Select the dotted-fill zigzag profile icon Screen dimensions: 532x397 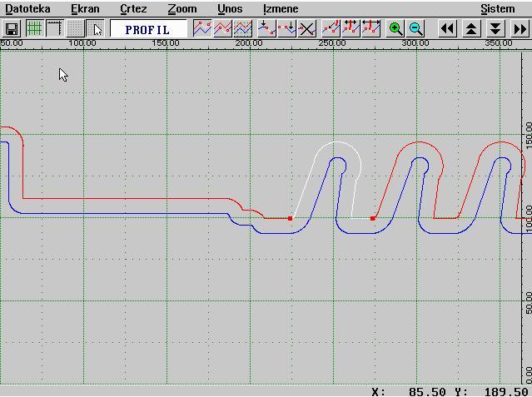[x=243, y=29]
